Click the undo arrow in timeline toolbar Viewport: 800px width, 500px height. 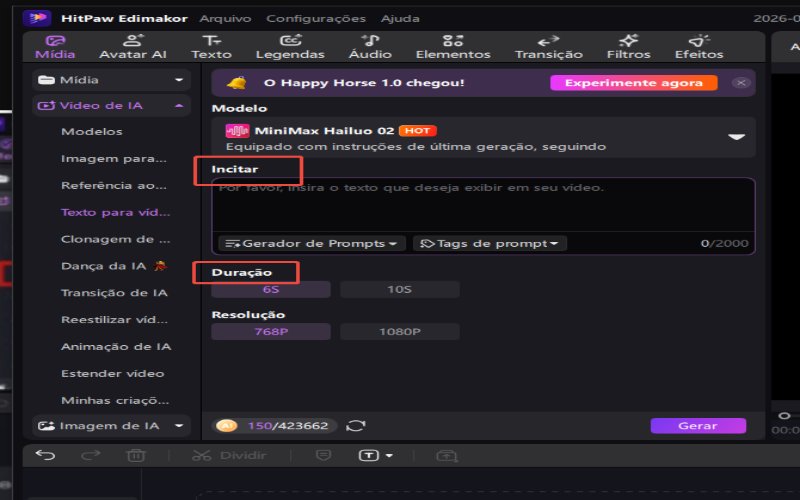45,455
